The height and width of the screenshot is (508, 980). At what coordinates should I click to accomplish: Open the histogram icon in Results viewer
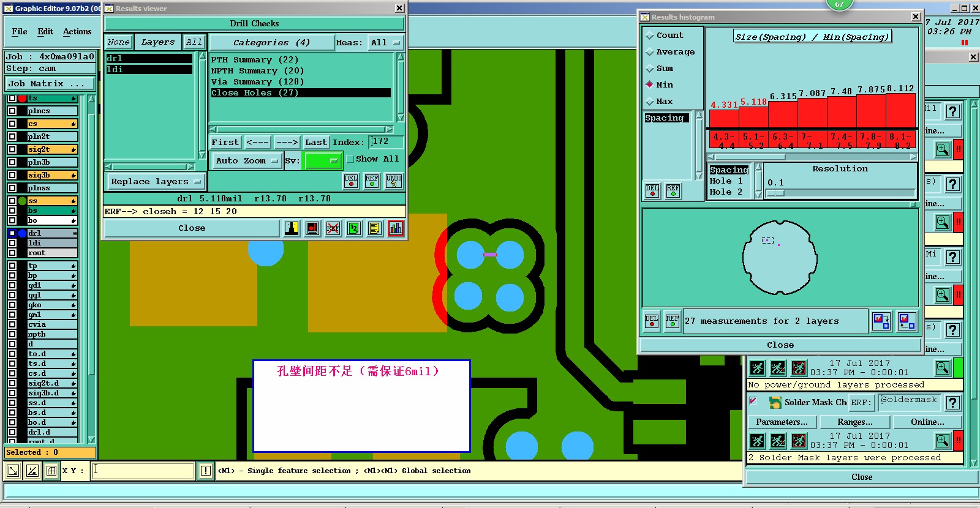[x=396, y=228]
